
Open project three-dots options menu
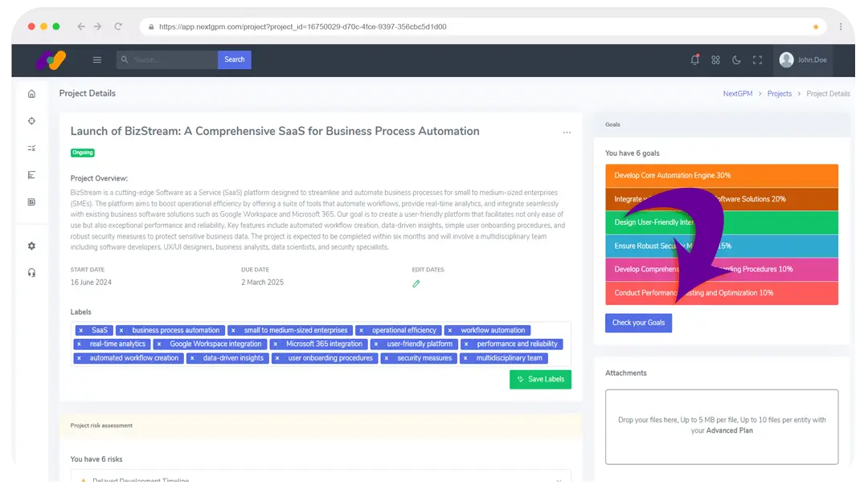click(567, 132)
